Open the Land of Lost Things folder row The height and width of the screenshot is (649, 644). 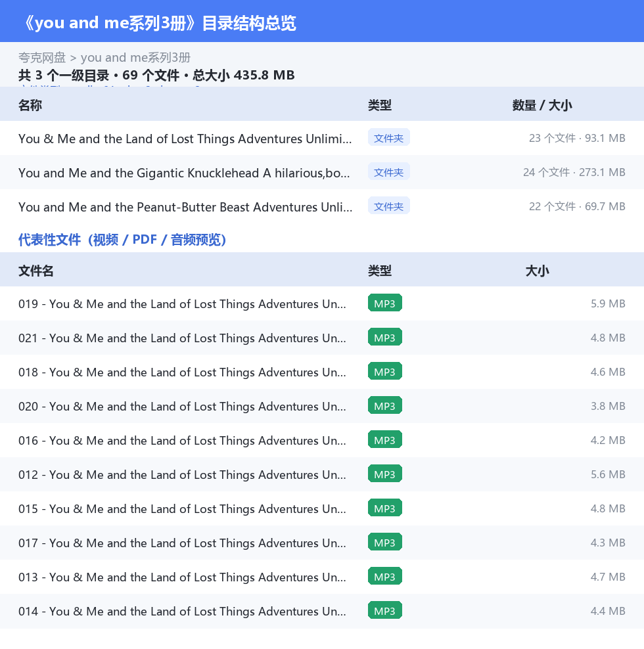pos(322,138)
